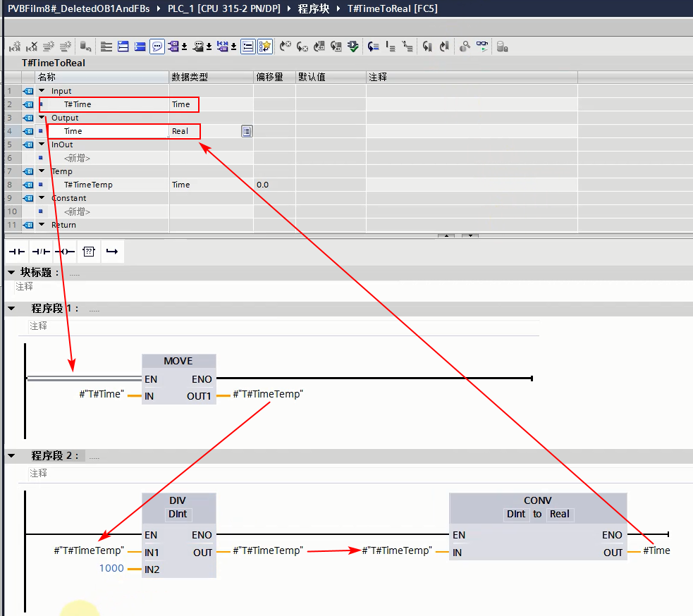Viewport: 693px width, 616px height.
Task: Click <新增> placeholder under Constant
Action: tap(77, 211)
